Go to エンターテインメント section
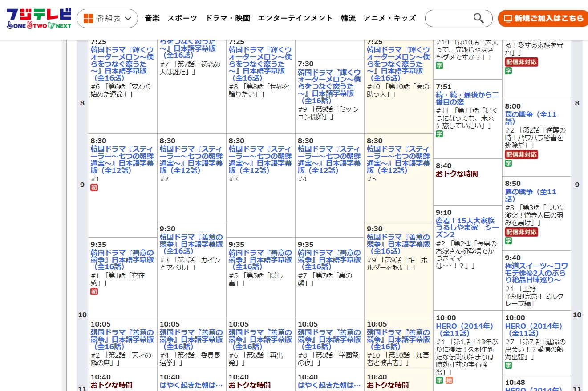 tap(295, 18)
